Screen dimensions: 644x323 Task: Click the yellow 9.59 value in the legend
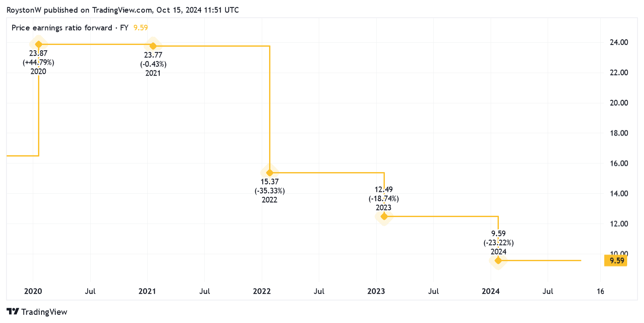click(x=141, y=28)
